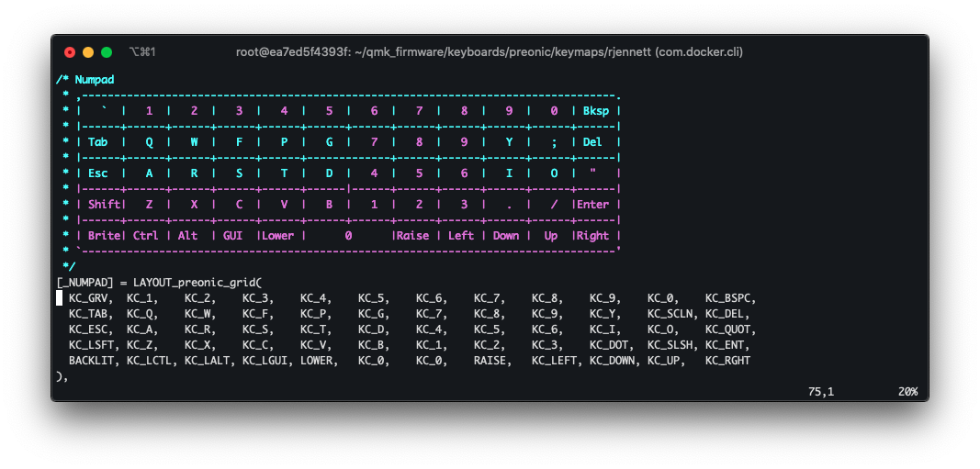The width and height of the screenshot is (980, 469).
Task: Click the KC_DOWN keycode
Action: pos(614,361)
